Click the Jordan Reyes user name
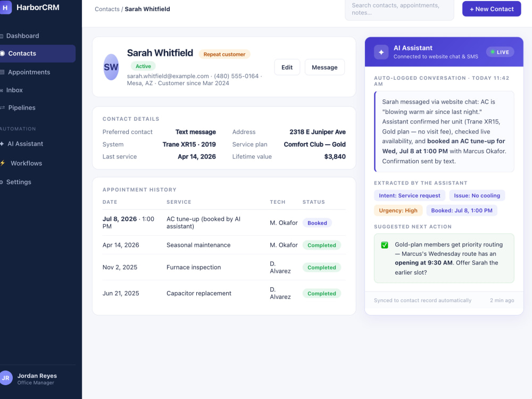This screenshot has height=399, width=532. tap(37, 376)
